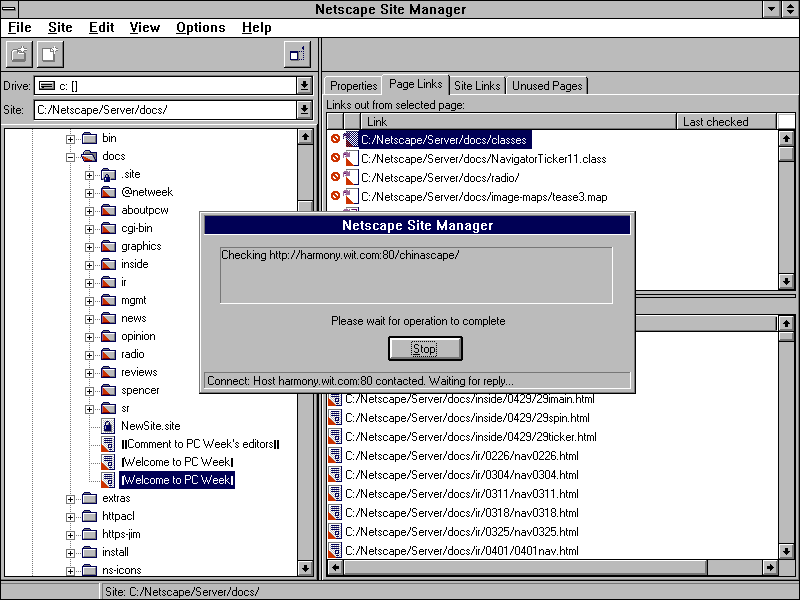Click the Link column header
Viewport: 800px width, 600px height.
pos(518,121)
